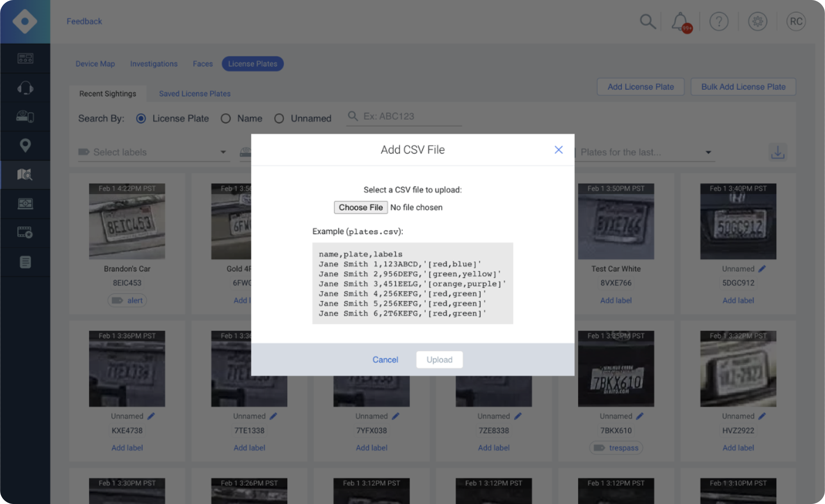Viewport: 825px width, 504px height.
Task: Click the location pin icon in sidebar
Action: coord(25,145)
